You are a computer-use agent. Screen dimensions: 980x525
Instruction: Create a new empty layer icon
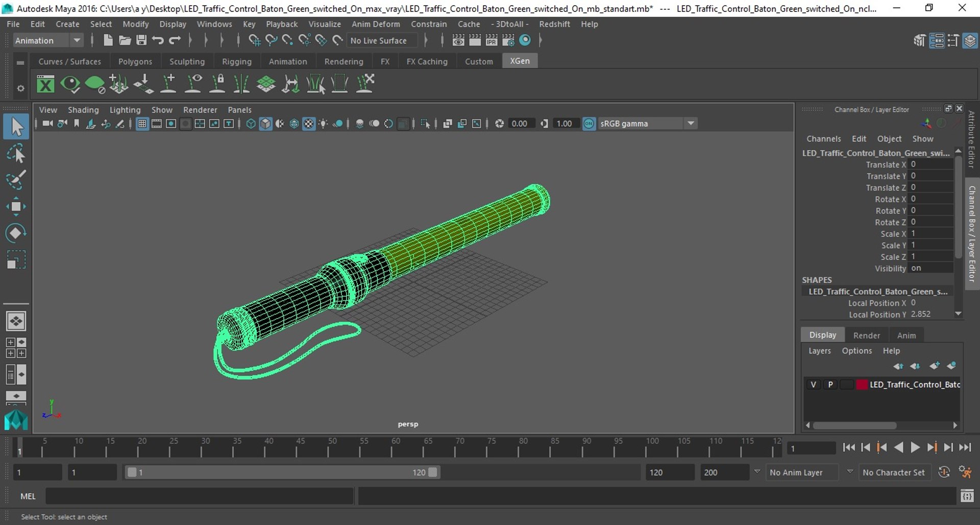click(x=935, y=366)
